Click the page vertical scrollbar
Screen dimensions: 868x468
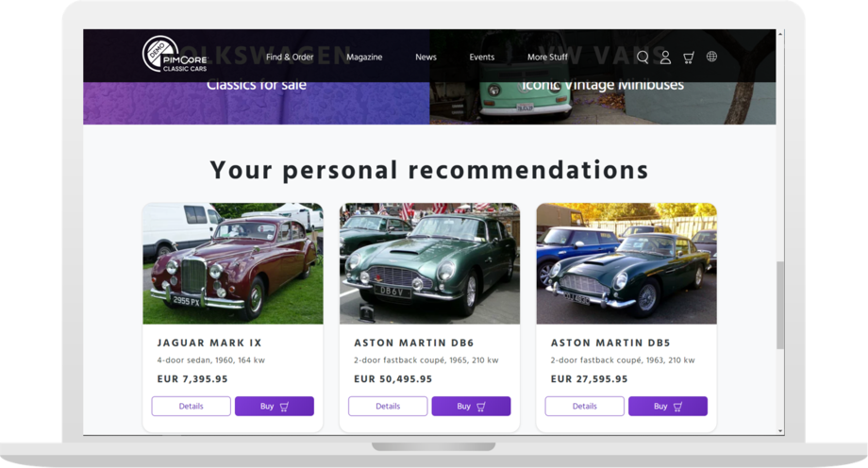click(780, 302)
